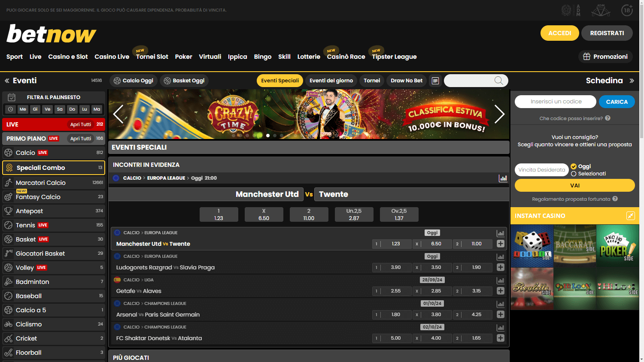Open statistics icon for Manchester Utd featured match
This screenshot has width=644, height=362.
click(503, 178)
